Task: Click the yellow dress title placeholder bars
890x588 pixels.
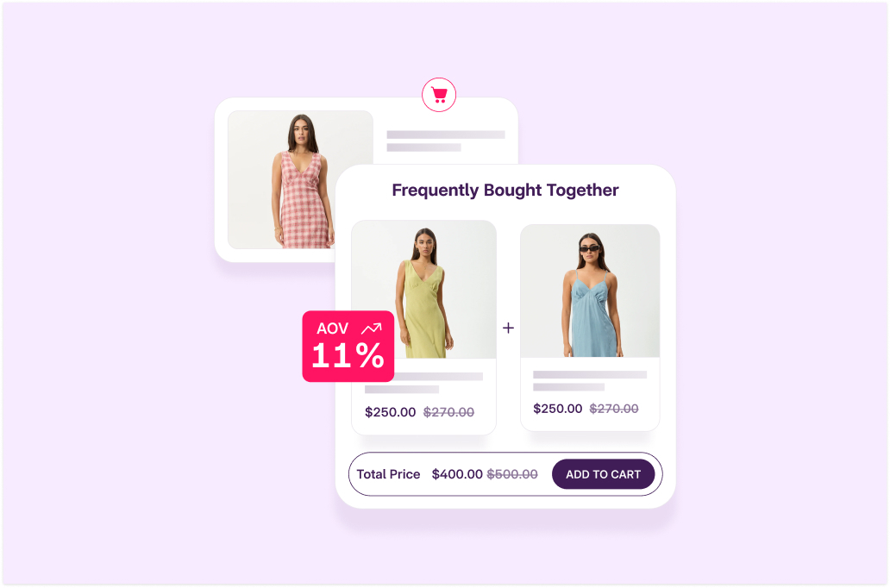Action: click(423, 383)
